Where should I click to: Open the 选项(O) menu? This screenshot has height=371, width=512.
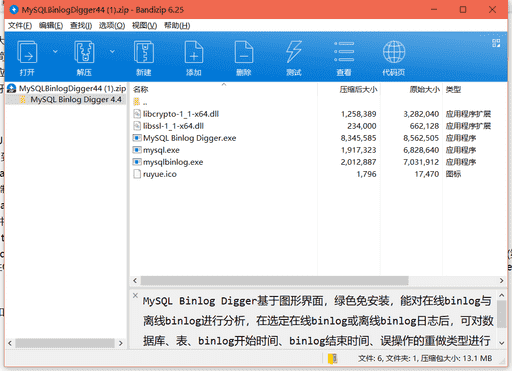point(112,26)
